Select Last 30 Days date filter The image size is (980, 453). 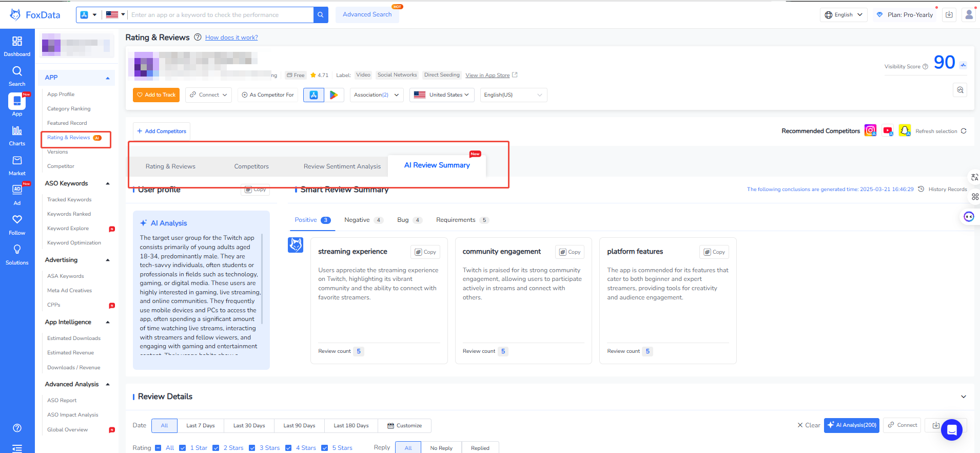[x=249, y=426]
